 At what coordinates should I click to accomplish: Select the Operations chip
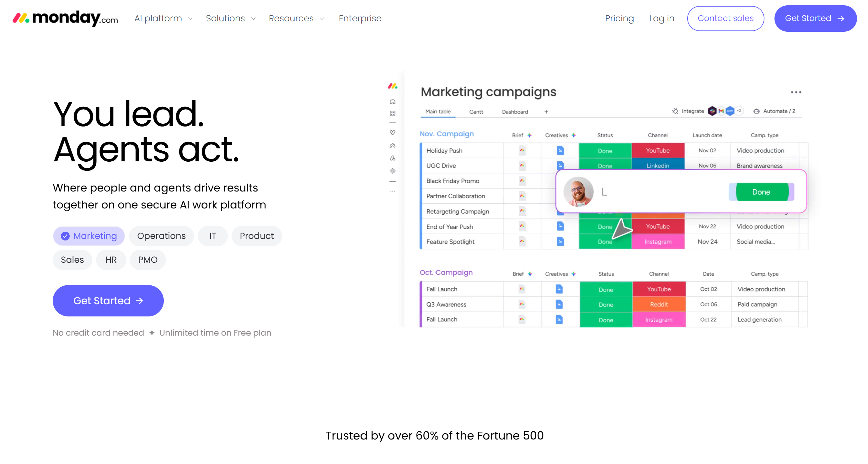click(161, 236)
